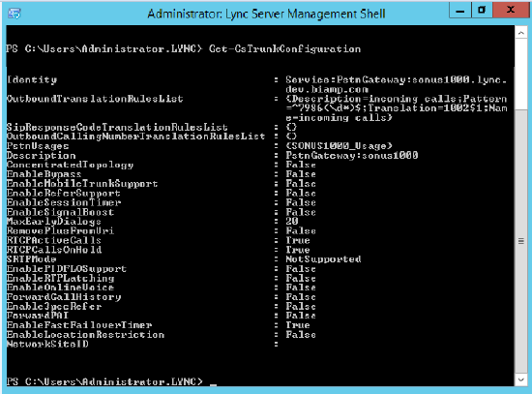Click the window title text
Image resolution: width=532 pixels, height=394 pixels.
(x=266, y=14)
